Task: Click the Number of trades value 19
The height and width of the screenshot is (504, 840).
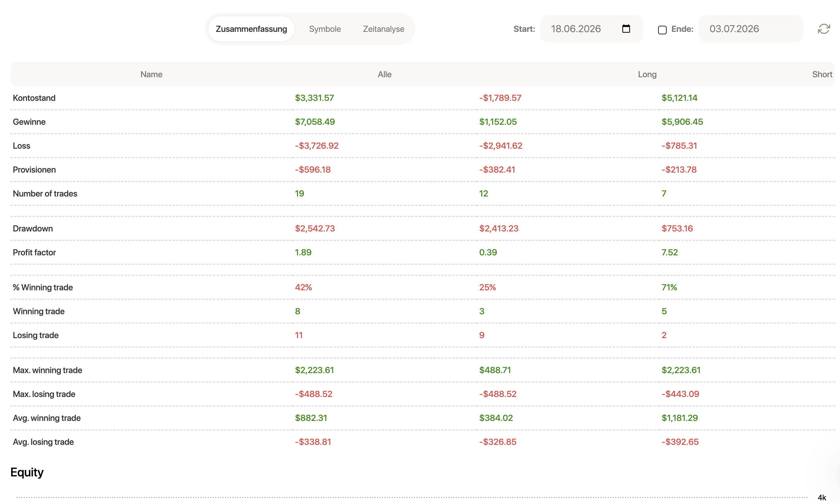Action: [x=299, y=193]
